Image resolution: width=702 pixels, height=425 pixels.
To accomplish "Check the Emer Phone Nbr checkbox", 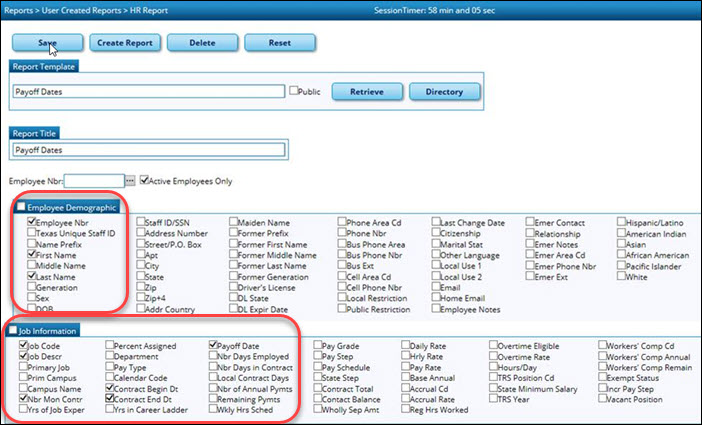I will [x=530, y=265].
